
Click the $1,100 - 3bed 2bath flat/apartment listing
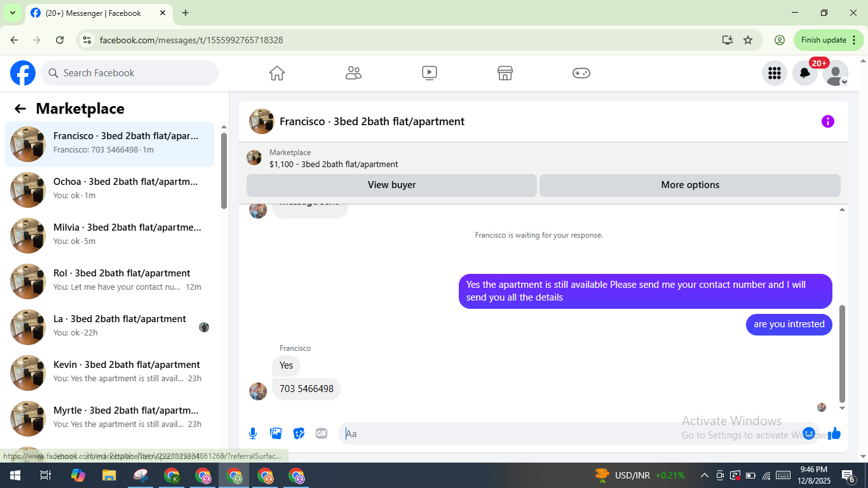(334, 164)
